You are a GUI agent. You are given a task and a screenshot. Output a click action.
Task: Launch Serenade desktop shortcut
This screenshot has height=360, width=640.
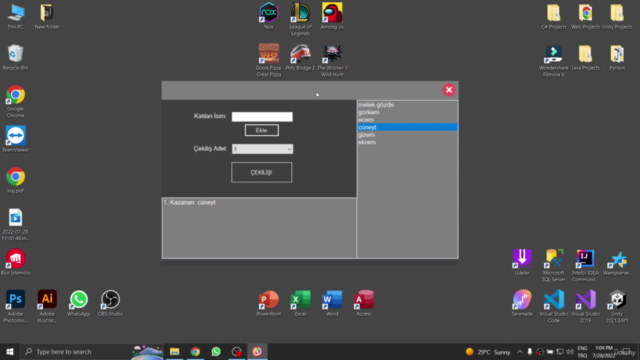[522, 303]
